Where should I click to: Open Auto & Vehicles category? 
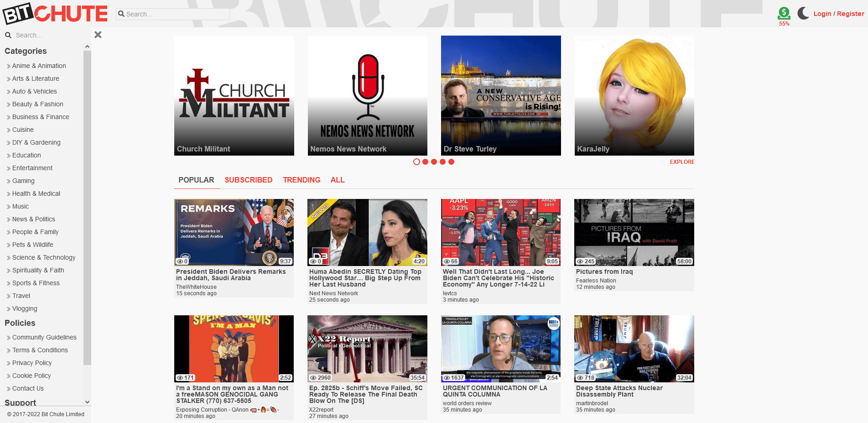tap(35, 91)
